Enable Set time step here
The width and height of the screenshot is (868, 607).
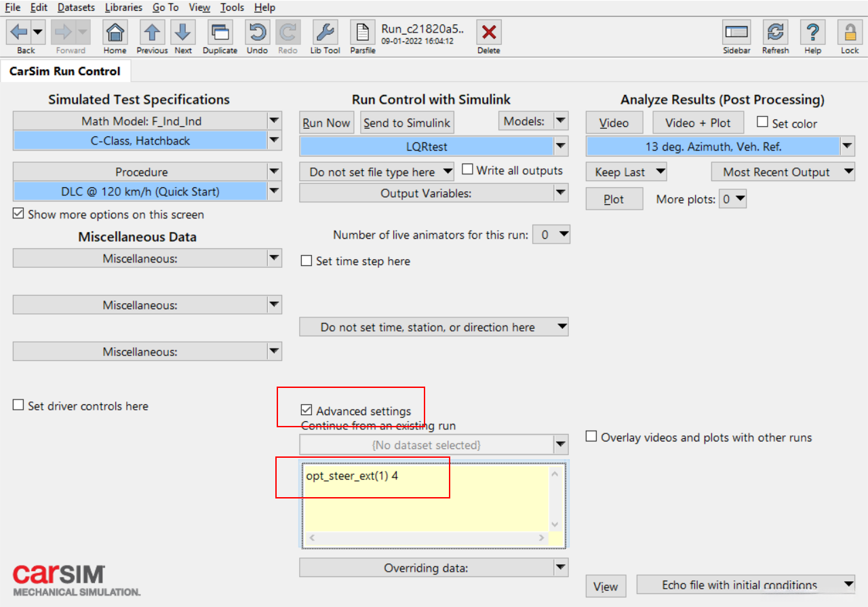coord(307,261)
